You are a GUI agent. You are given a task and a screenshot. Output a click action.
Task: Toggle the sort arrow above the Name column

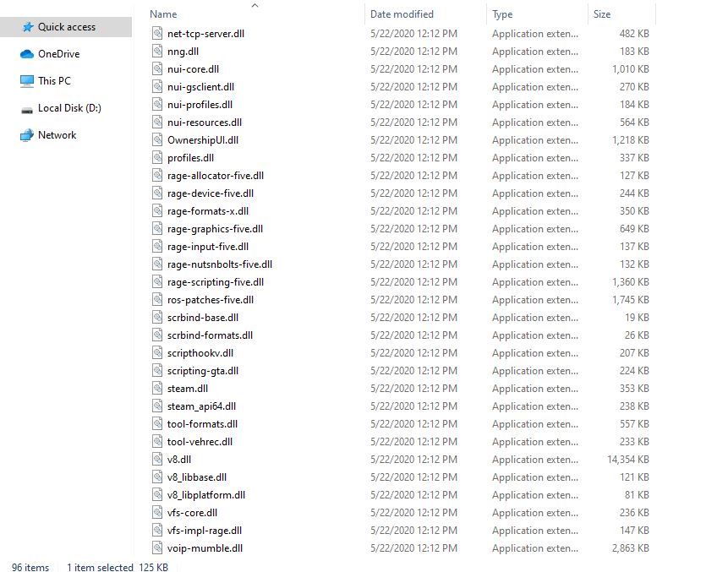tap(255, 5)
